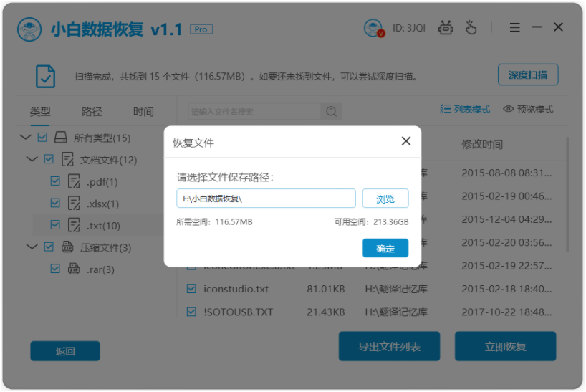586x392 pixels.
Task: Switch to the 路径 tab
Action: pos(92,112)
